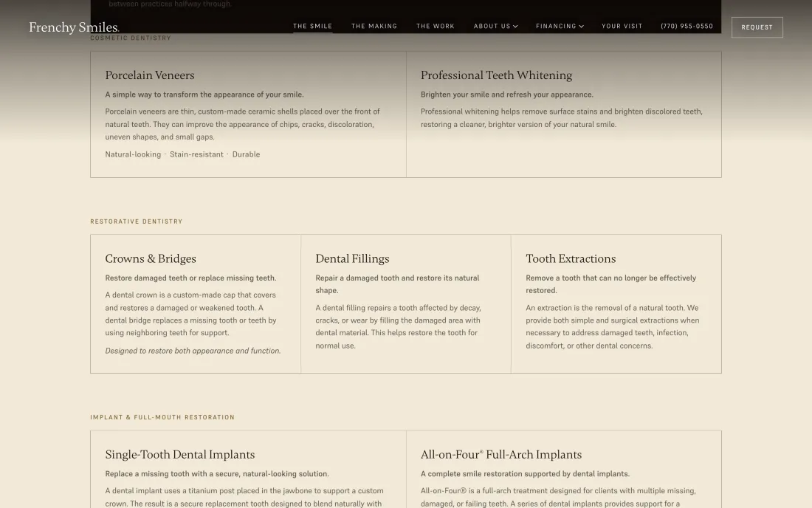Open Your Visit nav link
The height and width of the screenshot is (508, 812).
[622, 26]
